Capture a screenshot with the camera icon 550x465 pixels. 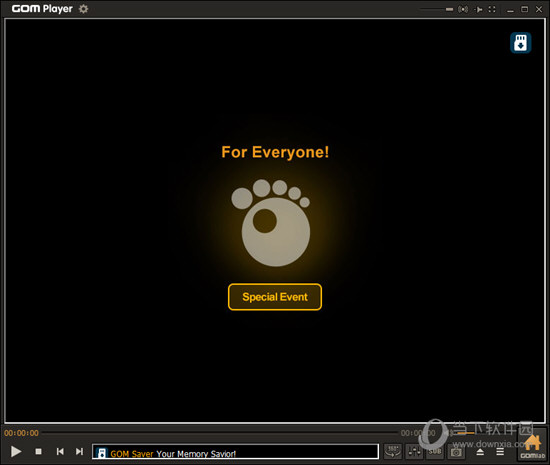[456, 452]
